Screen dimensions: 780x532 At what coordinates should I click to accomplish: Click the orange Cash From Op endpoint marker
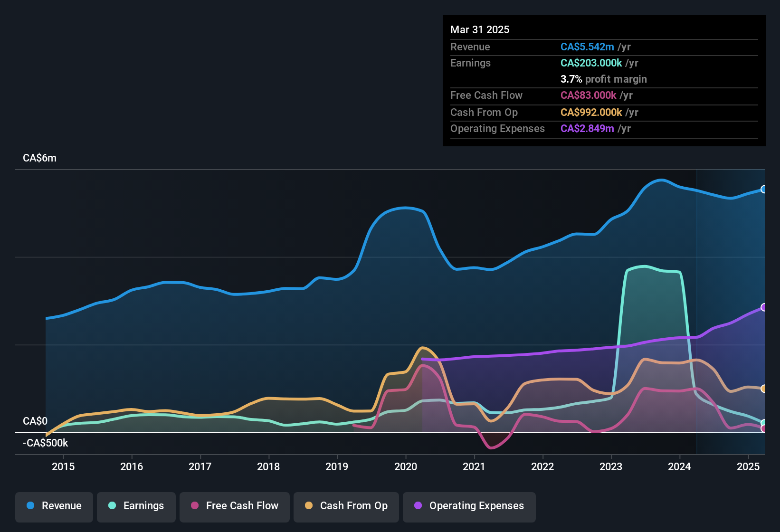(763, 389)
